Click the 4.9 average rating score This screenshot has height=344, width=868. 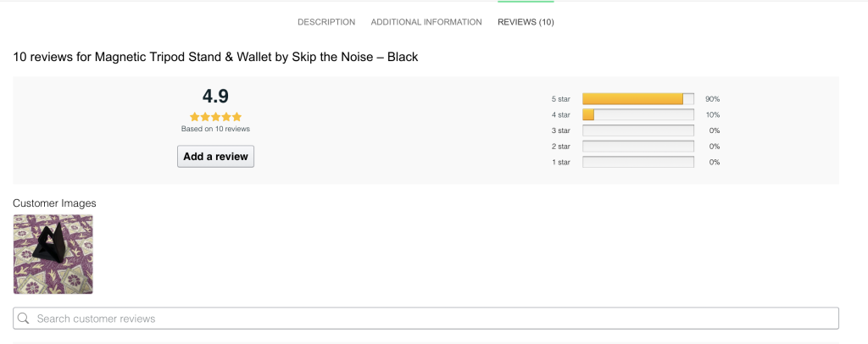click(x=215, y=96)
